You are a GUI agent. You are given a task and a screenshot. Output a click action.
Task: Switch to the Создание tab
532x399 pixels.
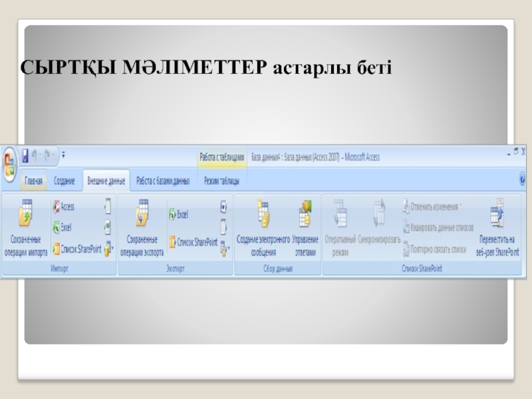tap(64, 181)
